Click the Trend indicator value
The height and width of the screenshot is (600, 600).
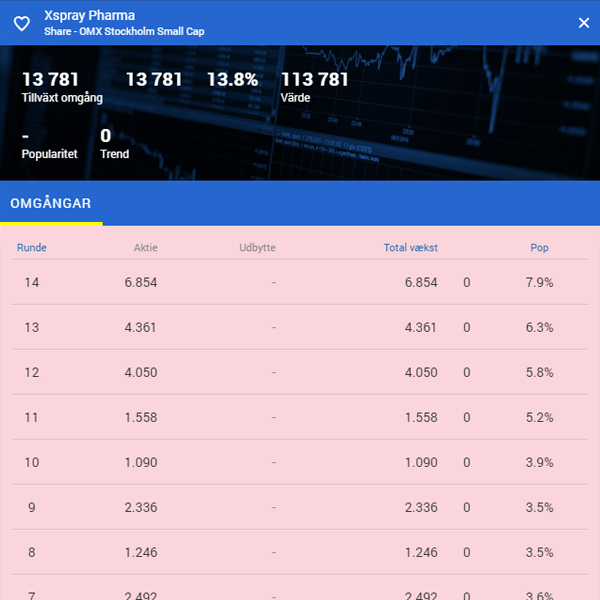tap(106, 137)
